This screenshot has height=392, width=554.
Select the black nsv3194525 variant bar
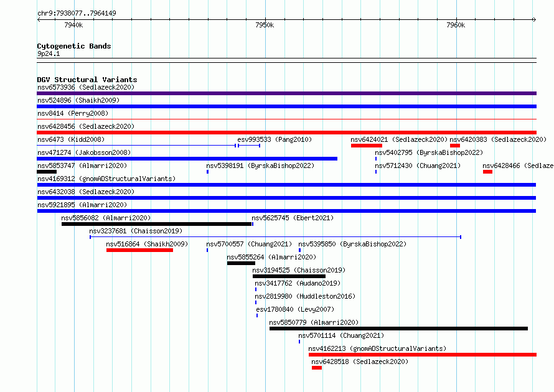coord(289,276)
